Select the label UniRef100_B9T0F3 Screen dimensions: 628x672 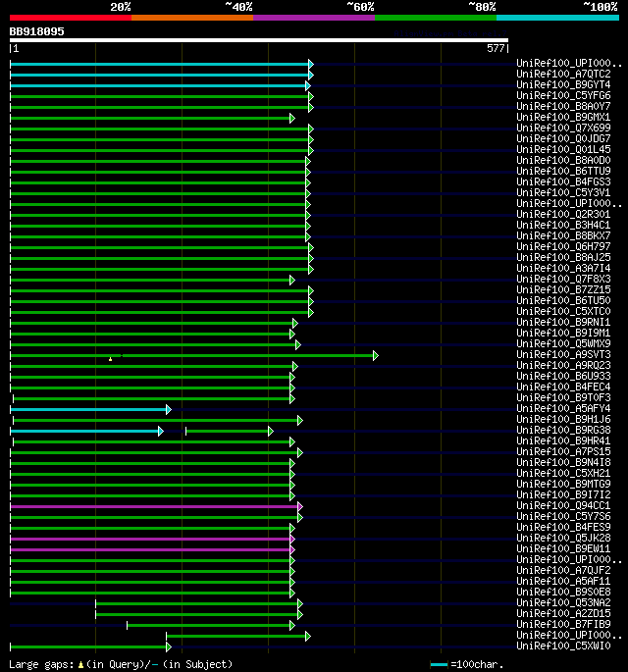[563, 397]
